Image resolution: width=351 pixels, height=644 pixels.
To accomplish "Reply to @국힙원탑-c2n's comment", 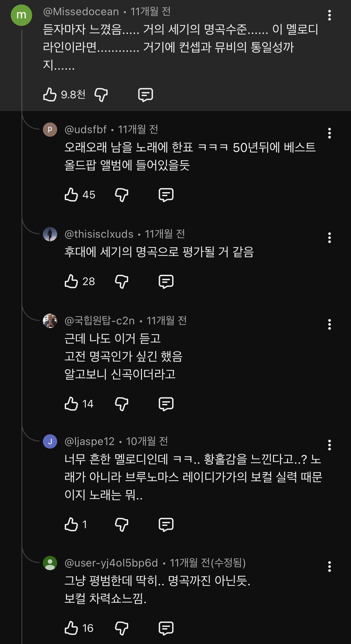I will pos(166,404).
